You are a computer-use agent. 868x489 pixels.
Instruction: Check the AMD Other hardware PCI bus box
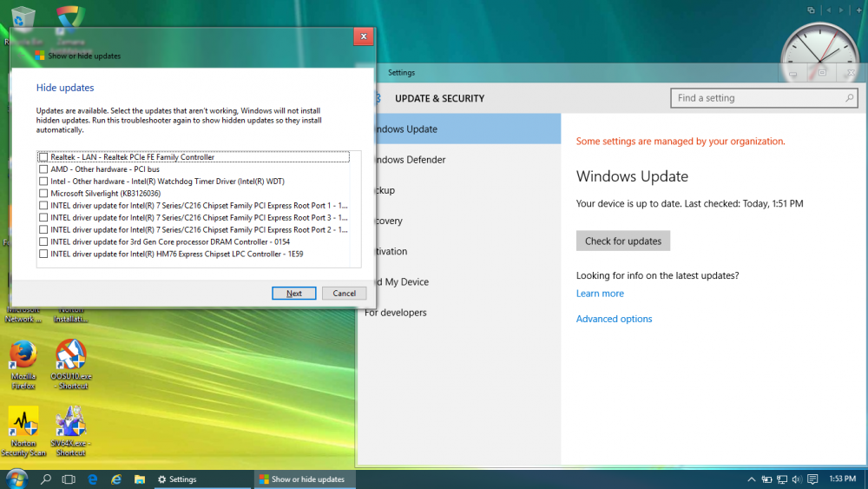(x=43, y=169)
